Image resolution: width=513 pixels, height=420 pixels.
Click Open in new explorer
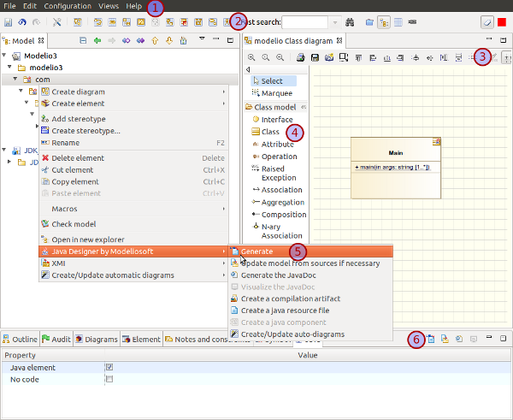(133, 240)
